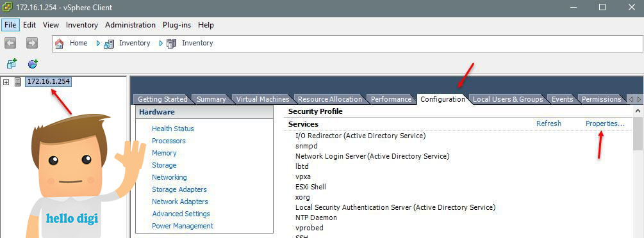Open Storage hardware link

click(x=164, y=165)
